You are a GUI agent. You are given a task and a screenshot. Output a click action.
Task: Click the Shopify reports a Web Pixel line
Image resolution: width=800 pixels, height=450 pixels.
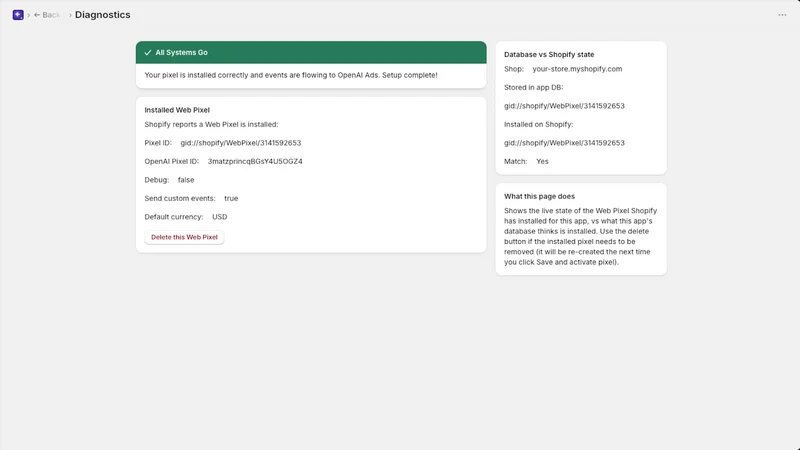(211, 124)
